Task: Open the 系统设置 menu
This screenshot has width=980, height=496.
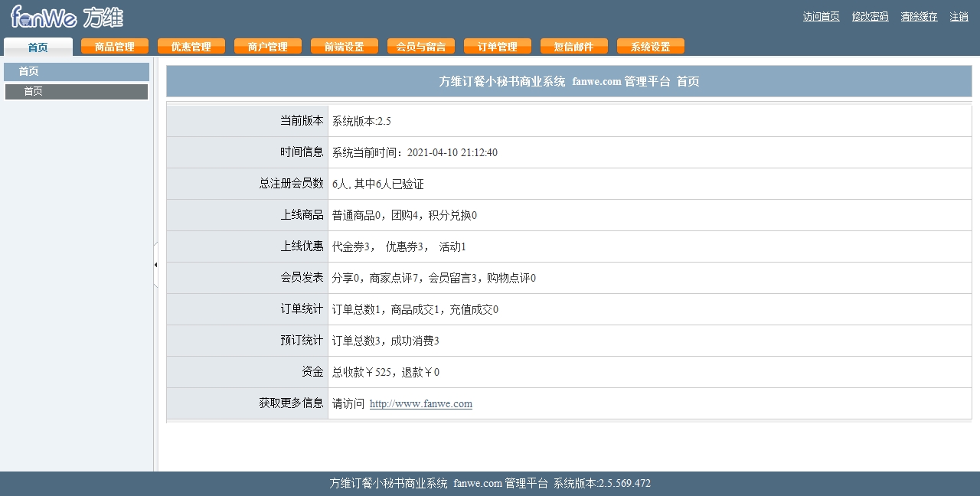Action: 651,47
